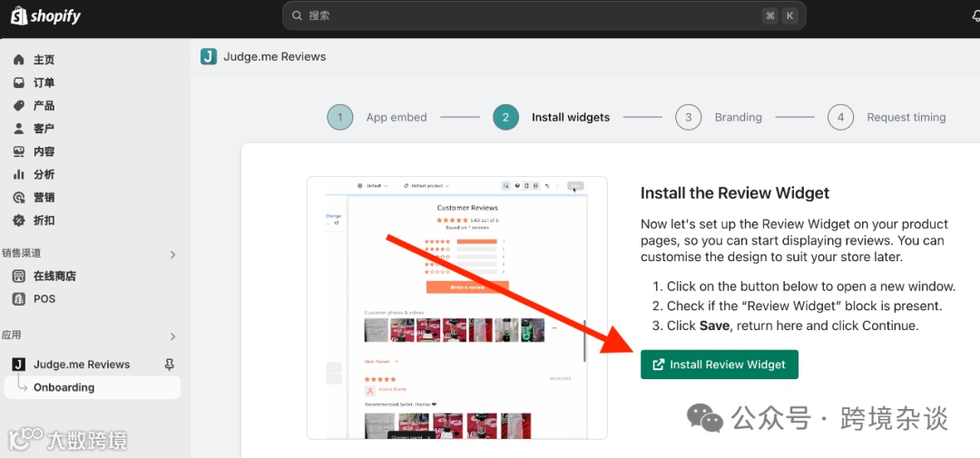Click the Shopify logo

click(45, 15)
